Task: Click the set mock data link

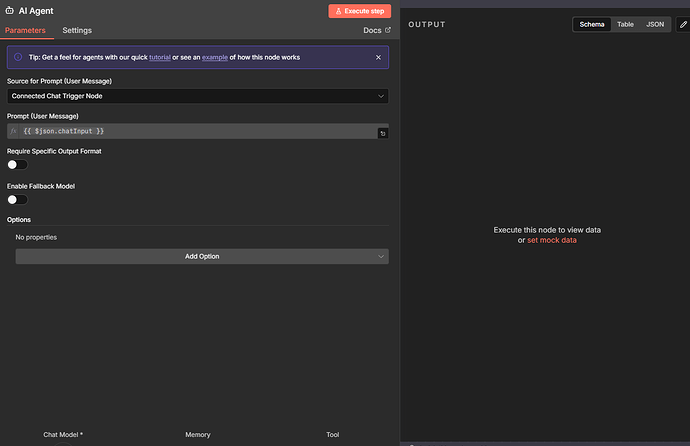Action: click(x=552, y=240)
